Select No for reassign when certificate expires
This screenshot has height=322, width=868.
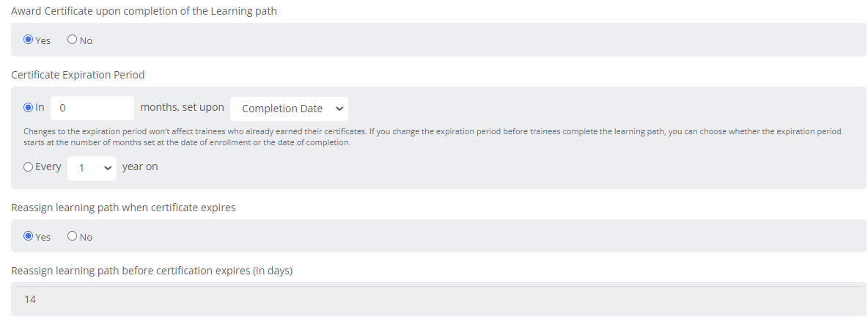[72, 236]
